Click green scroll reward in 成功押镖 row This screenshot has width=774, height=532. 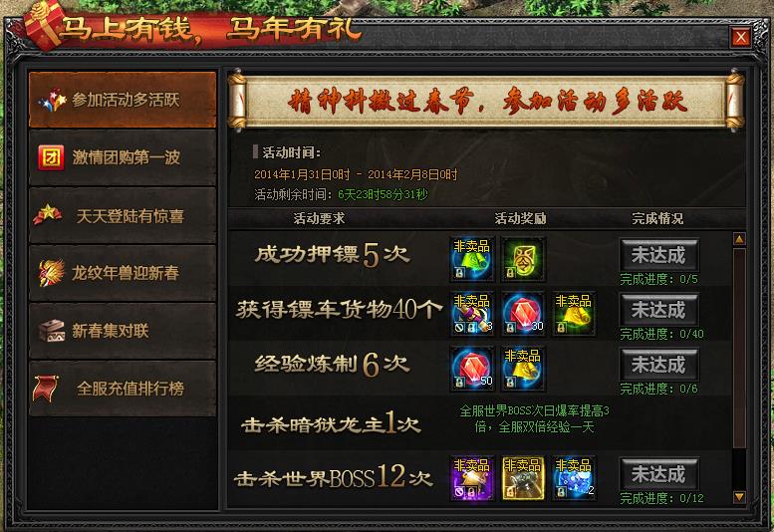[472, 259]
